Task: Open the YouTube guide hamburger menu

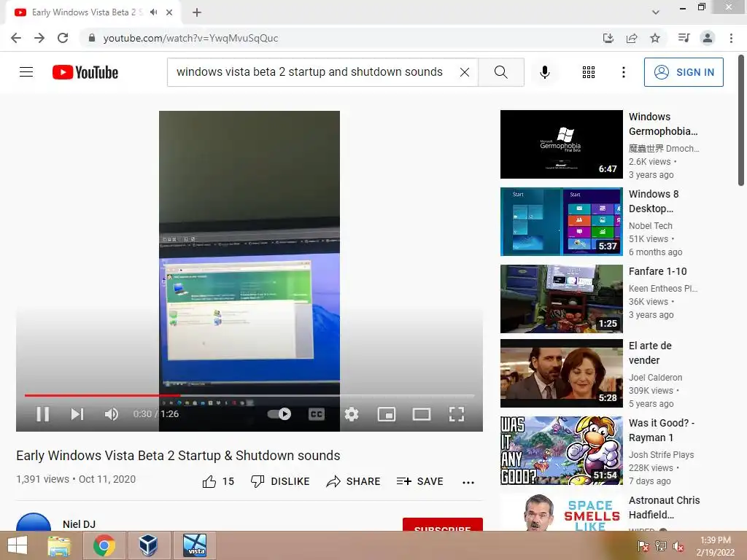Action: pos(26,72)
